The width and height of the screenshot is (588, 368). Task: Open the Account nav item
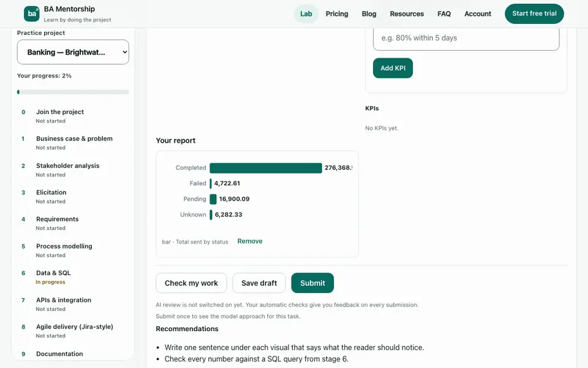pyautogui.click(x=478, y=14)
